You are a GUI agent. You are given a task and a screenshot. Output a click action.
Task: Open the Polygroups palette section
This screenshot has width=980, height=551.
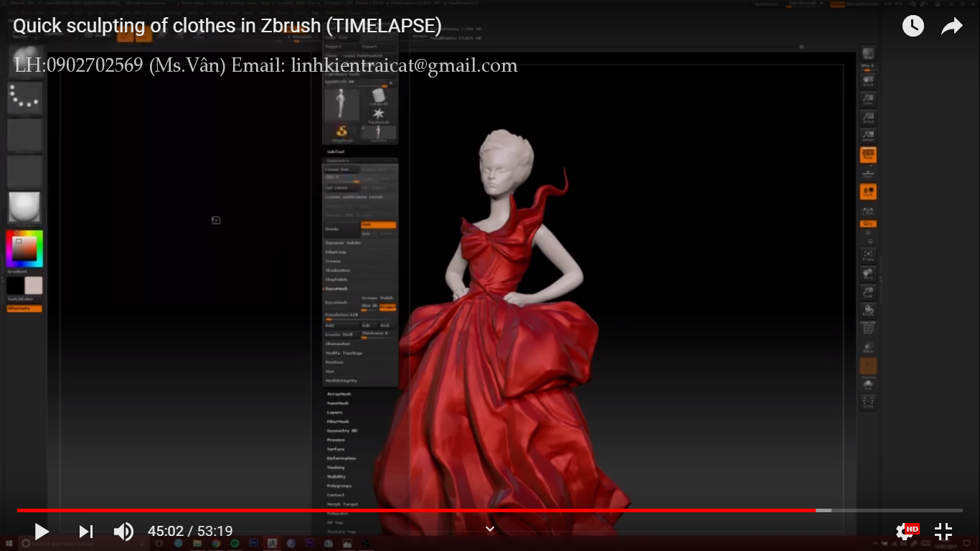click(339, 486)
